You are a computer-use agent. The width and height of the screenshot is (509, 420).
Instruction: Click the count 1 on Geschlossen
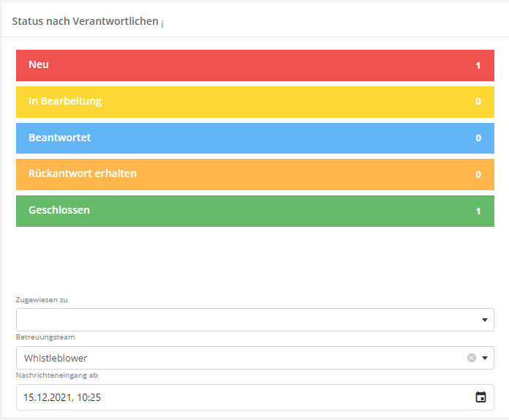click(x=478, y=211)
